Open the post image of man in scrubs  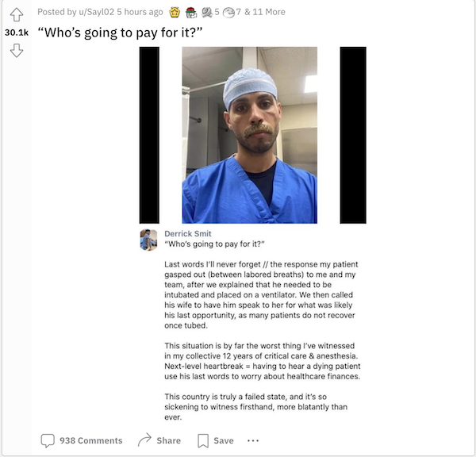point(250,135)
